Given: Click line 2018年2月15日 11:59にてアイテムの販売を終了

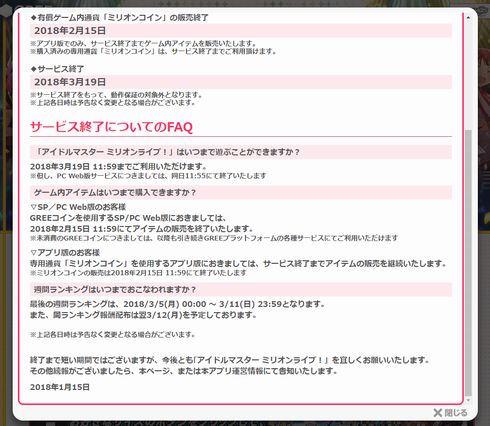Looking at the screenshot, I should click(142, 229).
